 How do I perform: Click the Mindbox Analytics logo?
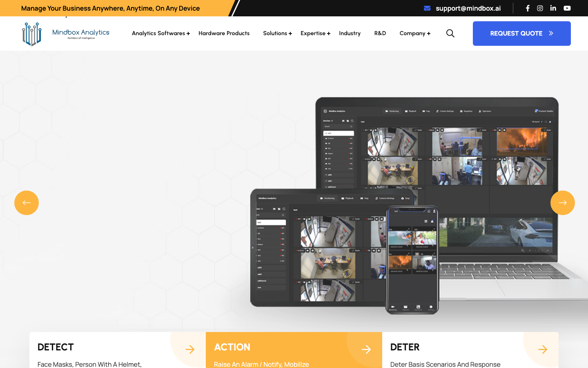(65, 34)
